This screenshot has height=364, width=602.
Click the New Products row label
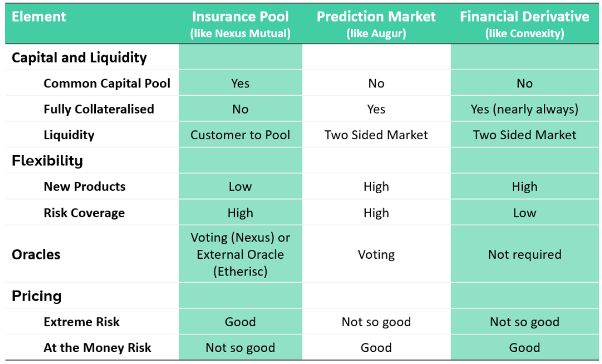[x=84, y=186]
